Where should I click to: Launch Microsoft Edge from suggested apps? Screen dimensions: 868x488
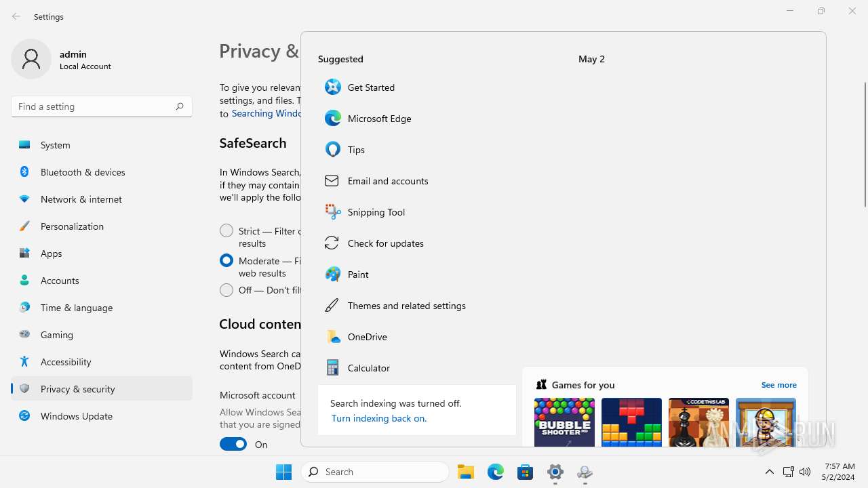pyautogui.click(x=416, y=119)
